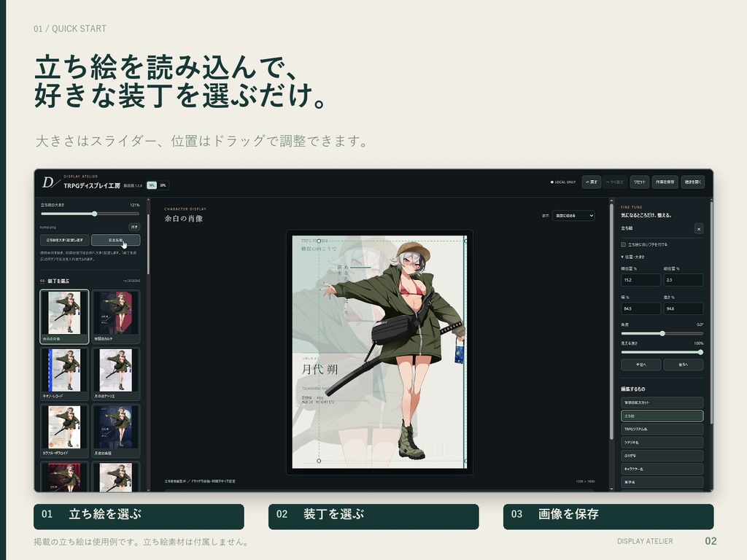Click the 外す remove image button
The height and width of the screenshot is (560, 747).
click(134, 227)
